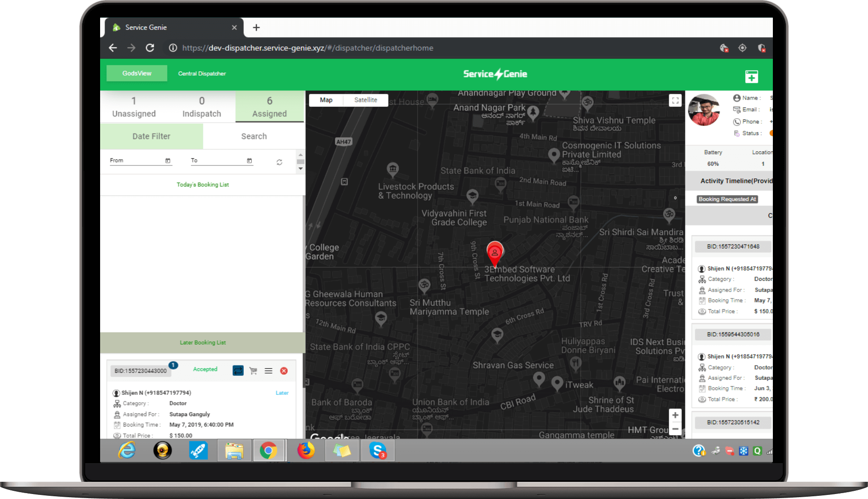Screen dimensions: 868x499
Task: Click the BID:1557230443000 badge
Action: tap(140, 371)
